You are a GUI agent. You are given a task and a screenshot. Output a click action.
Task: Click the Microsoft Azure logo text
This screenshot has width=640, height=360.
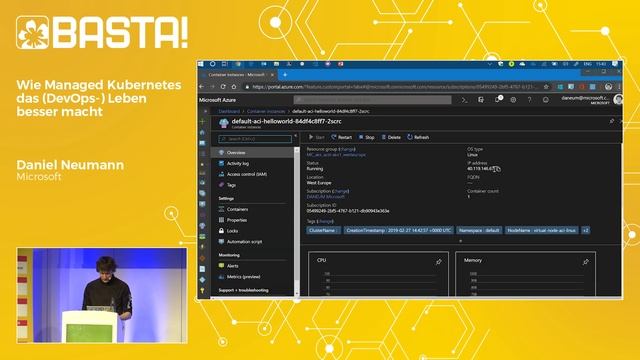217,100
